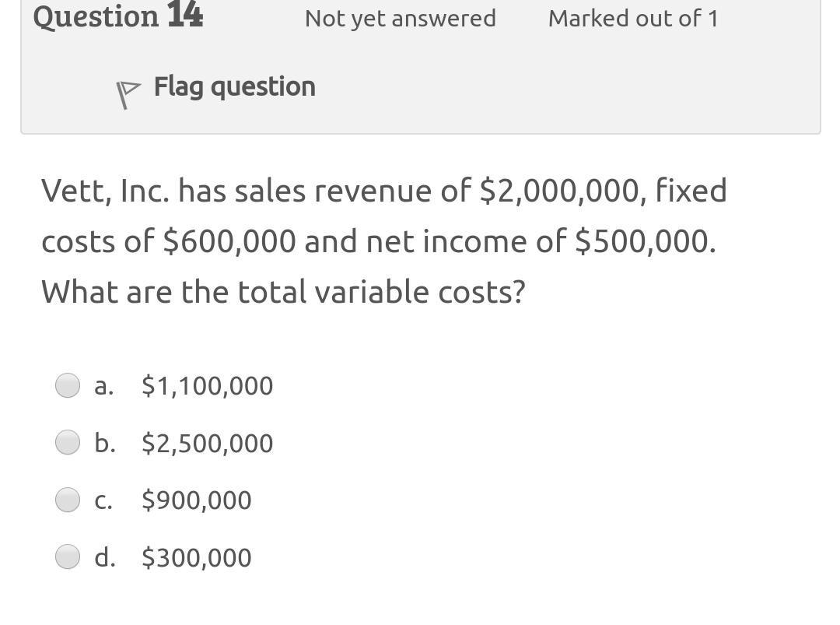Click the letter label c next to third option
Image resolution: width=840 pixels, height=625 pixels.
103,499
